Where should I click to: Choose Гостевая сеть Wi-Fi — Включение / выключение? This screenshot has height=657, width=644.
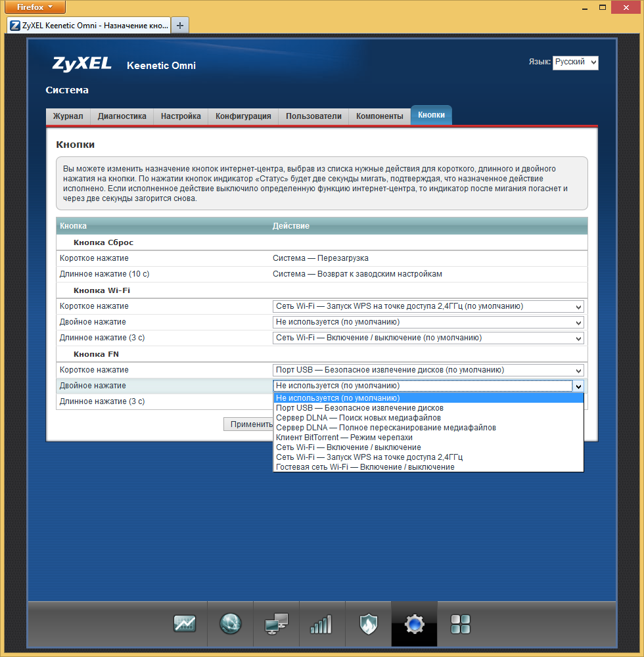(428, 466)
